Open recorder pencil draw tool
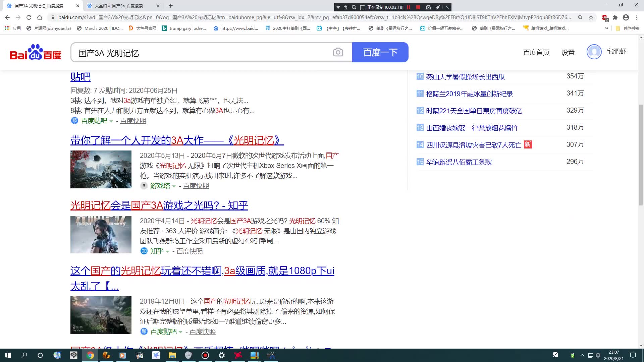 [438, 7]
